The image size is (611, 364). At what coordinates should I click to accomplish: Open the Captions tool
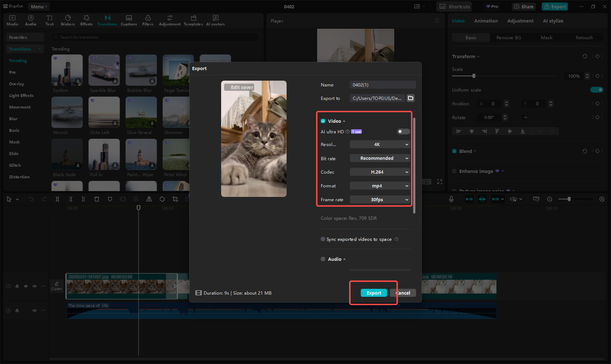click(129, 20)
